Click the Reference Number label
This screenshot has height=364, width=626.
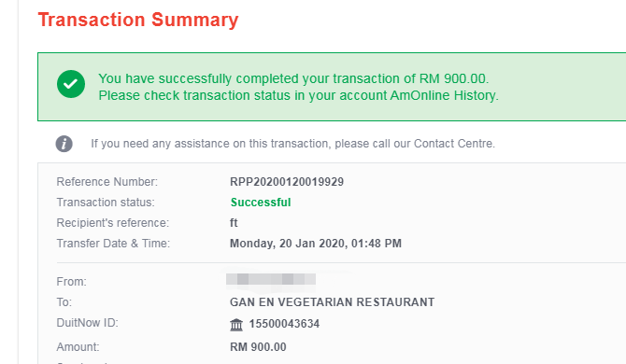(107, 182)
